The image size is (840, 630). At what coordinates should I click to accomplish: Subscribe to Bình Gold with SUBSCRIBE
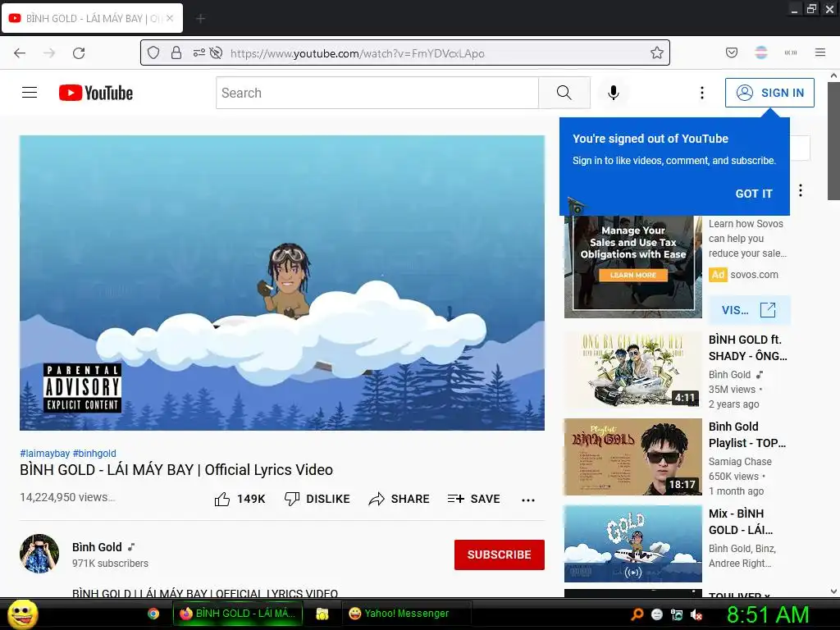tap(500, 555)
